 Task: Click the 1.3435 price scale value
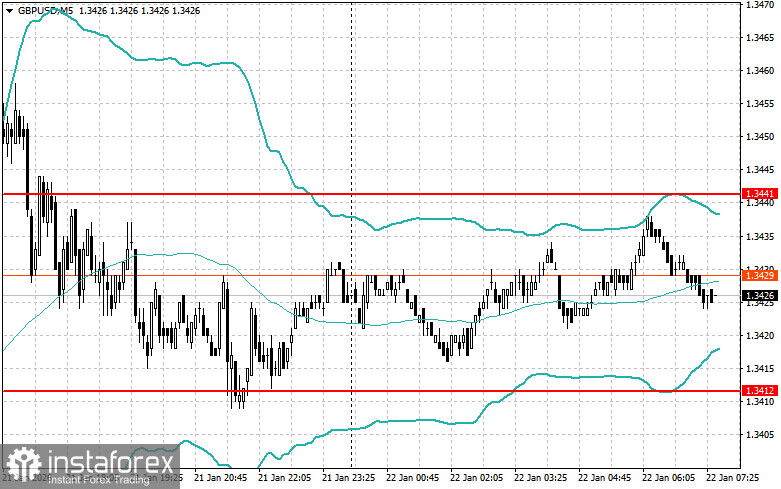coord(760,236)
